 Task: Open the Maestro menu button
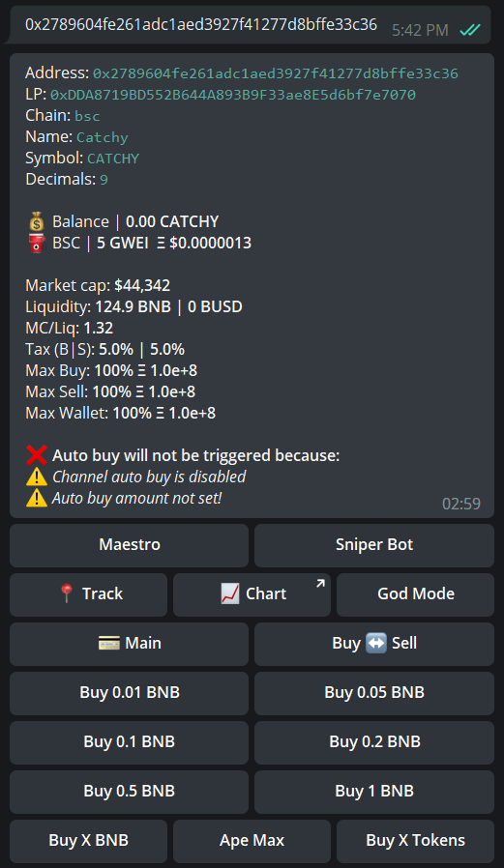coord(129,545)
